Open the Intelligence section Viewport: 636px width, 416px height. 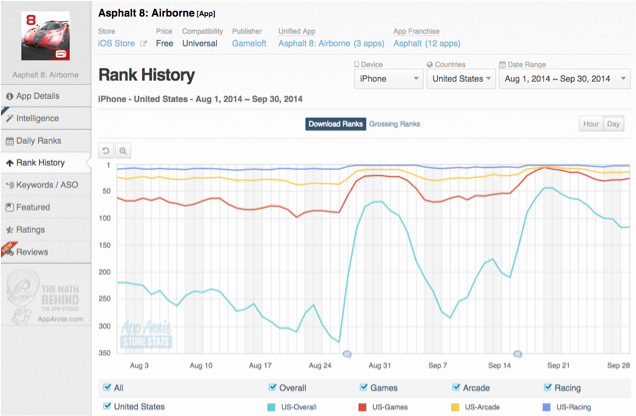point(46,118)
